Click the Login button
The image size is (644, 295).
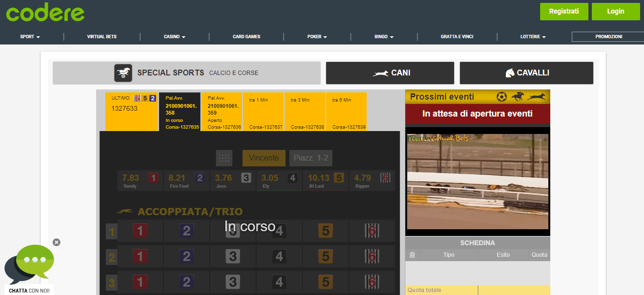[616, 11]
